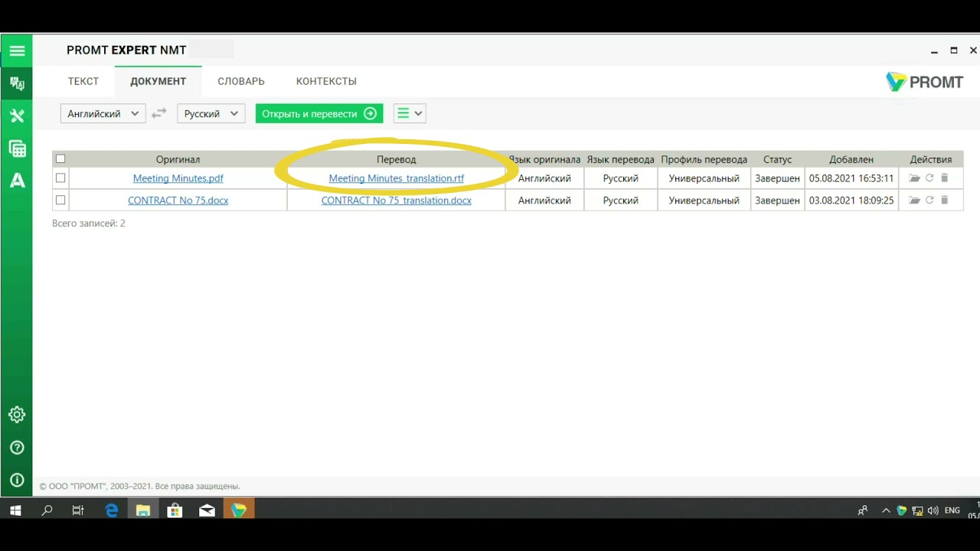980x551 pixels.
Task: Launch Microsoft Edge from the taskbar
Action: click(x=112, y=510)
